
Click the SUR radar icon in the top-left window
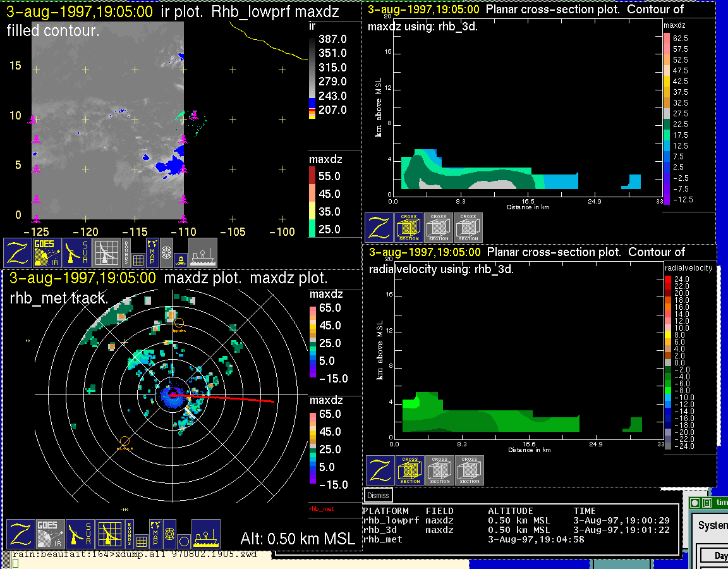click(x=78, y=253)
